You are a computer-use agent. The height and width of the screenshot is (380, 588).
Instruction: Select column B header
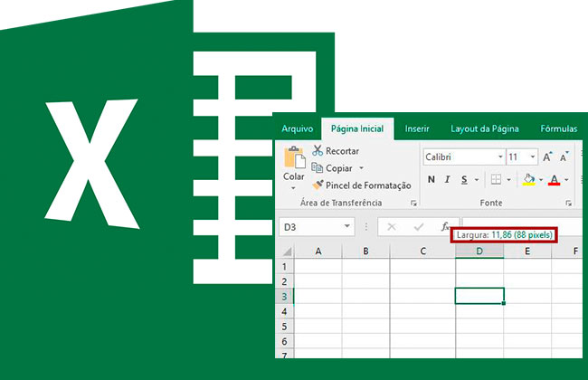point(365,252)
